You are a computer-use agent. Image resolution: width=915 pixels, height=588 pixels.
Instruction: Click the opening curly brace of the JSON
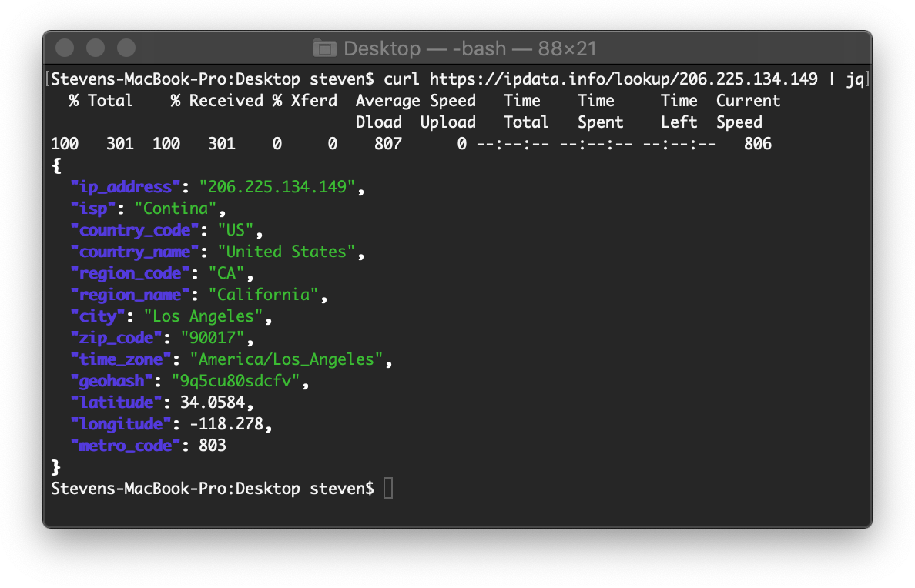[56, 165]
